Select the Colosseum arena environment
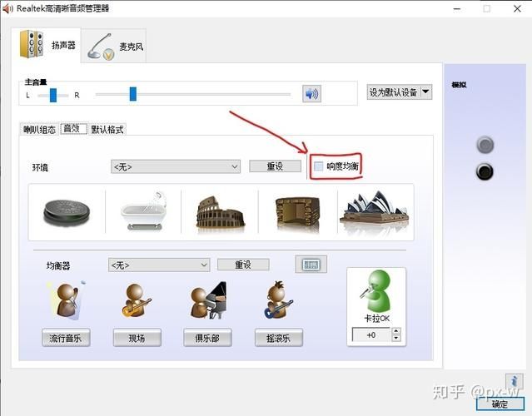 (220, 213)
